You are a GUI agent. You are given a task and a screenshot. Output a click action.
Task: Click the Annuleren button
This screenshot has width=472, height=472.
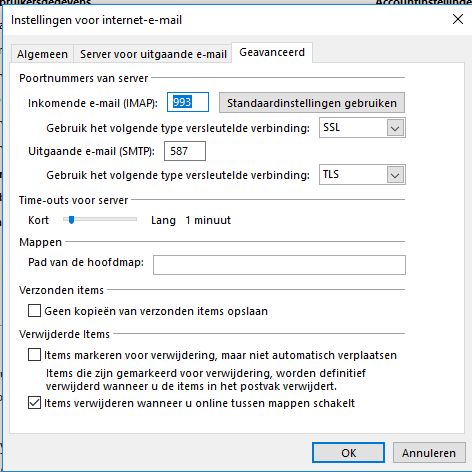pos(429,453)
